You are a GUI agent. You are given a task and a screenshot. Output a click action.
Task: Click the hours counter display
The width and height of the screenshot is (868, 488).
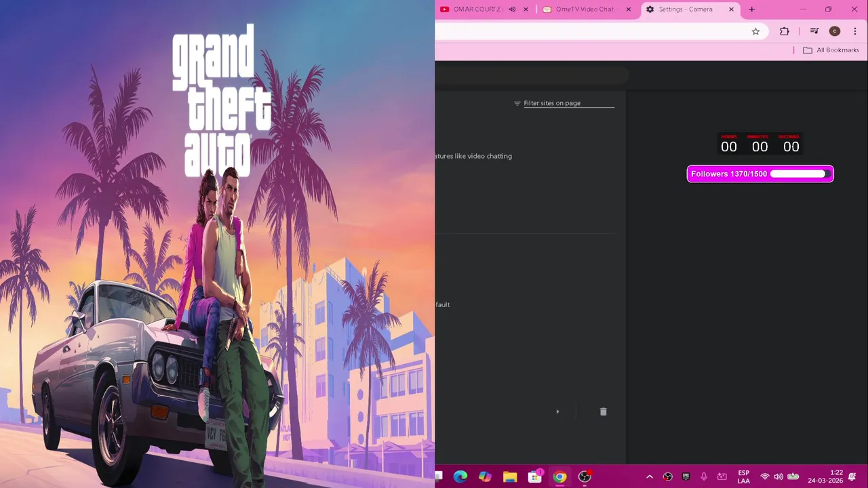[729, 144]
